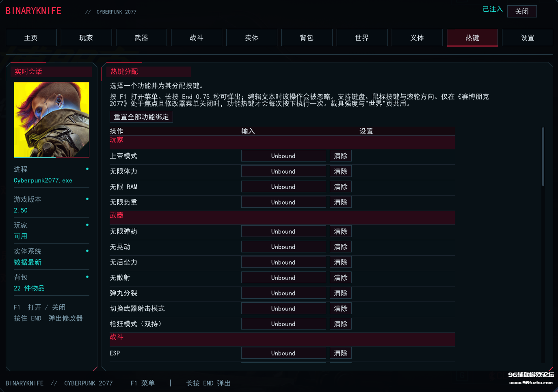
Task: Switch to the 世界 tab
Action: click(x=362, y=38)
